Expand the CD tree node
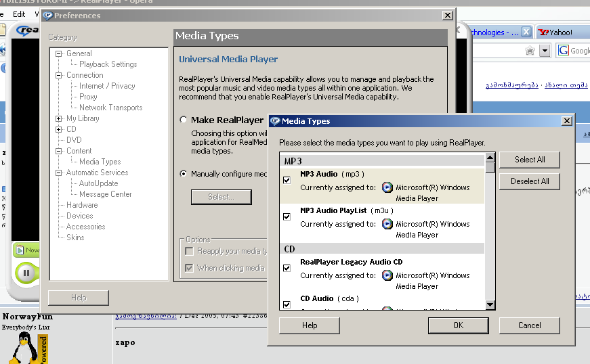Screen dimensions: 590x364 [59, 130]
